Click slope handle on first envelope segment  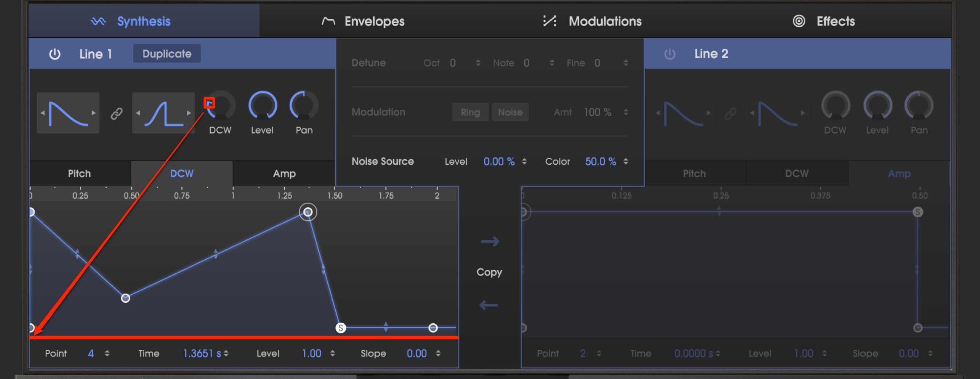[x=77, y=254]
